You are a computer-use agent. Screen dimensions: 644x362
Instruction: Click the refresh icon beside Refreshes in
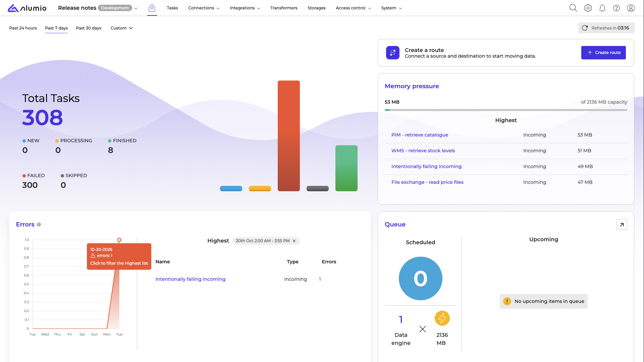tap(585, 28)
